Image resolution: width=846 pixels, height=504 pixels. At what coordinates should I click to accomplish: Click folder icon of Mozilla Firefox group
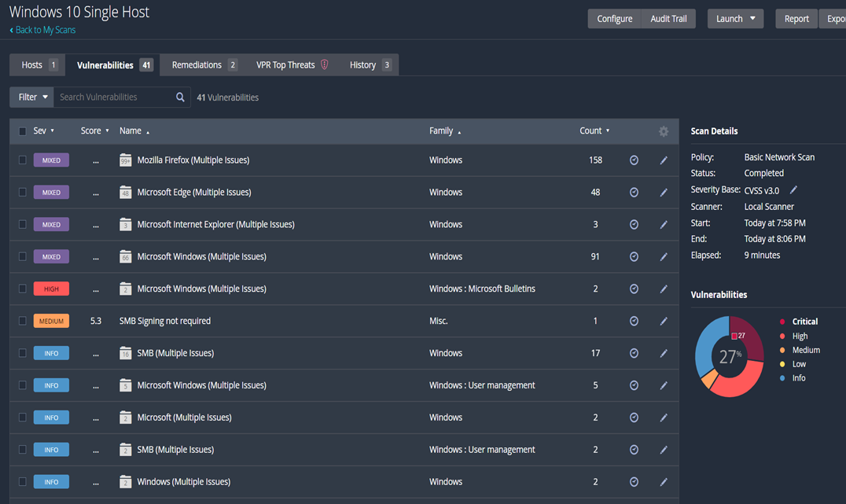coord(125,160)
